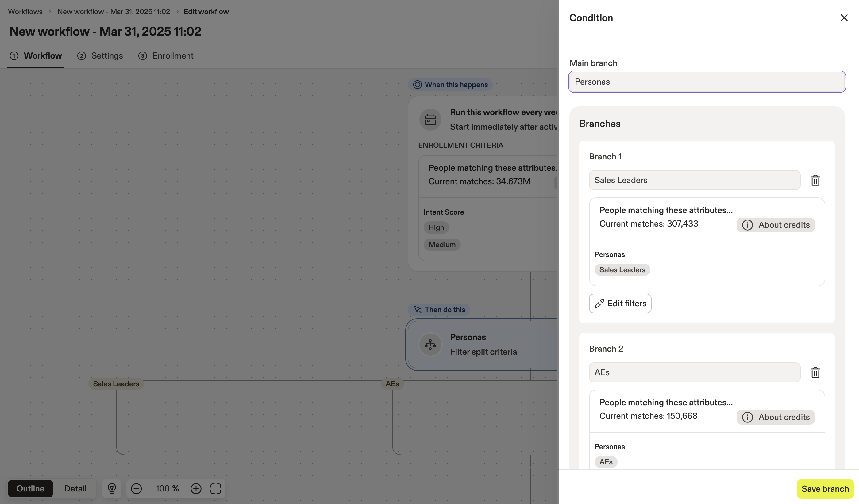Click the lightbulb tips icon
Screen dimensions: 859x504
point(112,488)
